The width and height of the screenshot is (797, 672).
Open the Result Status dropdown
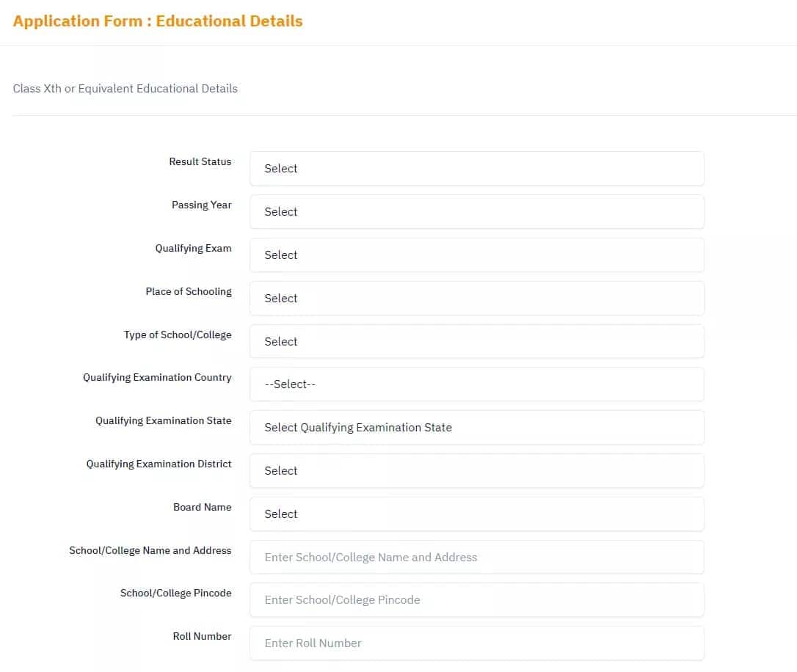[x=476, y=169]
